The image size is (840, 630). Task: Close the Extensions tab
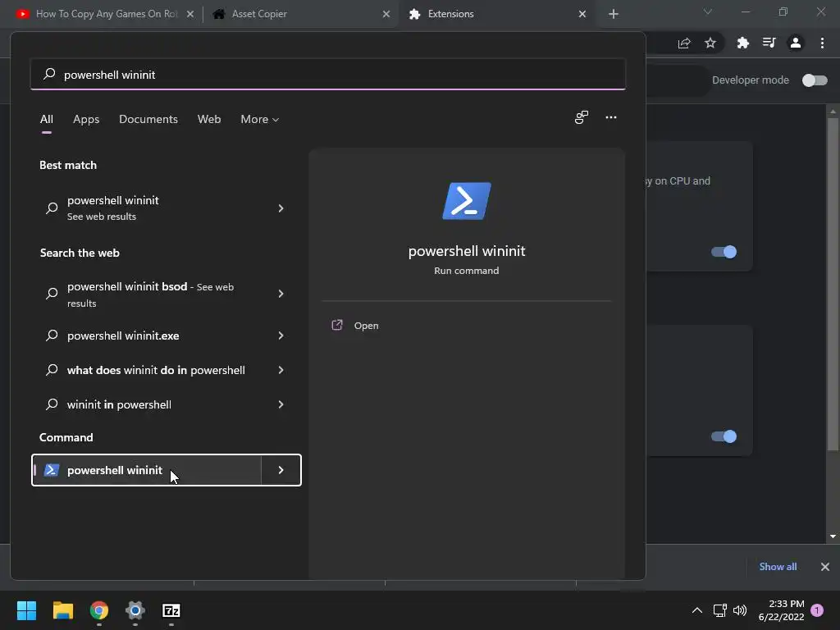tap(582, 14)
